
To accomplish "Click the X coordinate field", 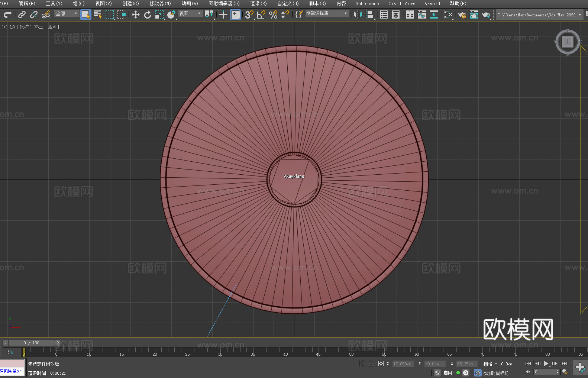I will coord(403,364).
